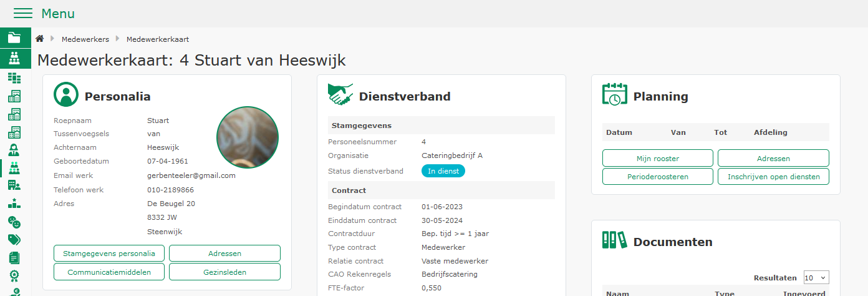Click the building with person sidebar icon
The image size is (868, 296).
click(14, 185)
